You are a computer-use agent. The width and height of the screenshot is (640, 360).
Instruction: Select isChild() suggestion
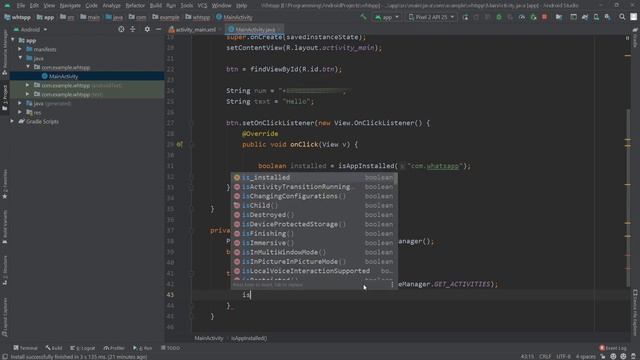coord(313,206)
